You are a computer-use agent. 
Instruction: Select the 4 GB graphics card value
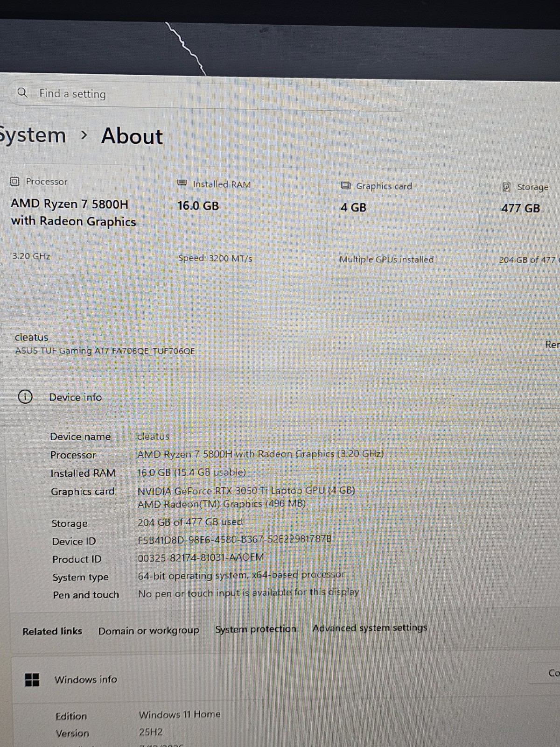point(353,207)
